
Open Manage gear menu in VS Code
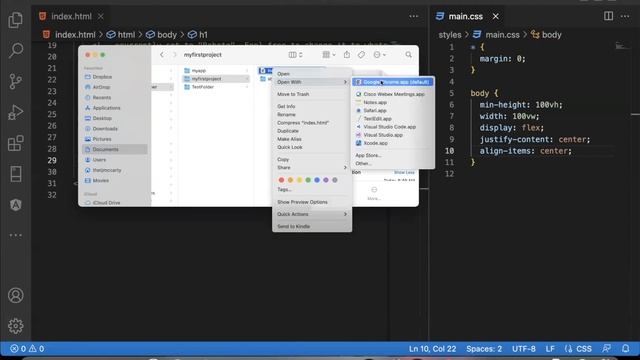click(x=16, y=326)
